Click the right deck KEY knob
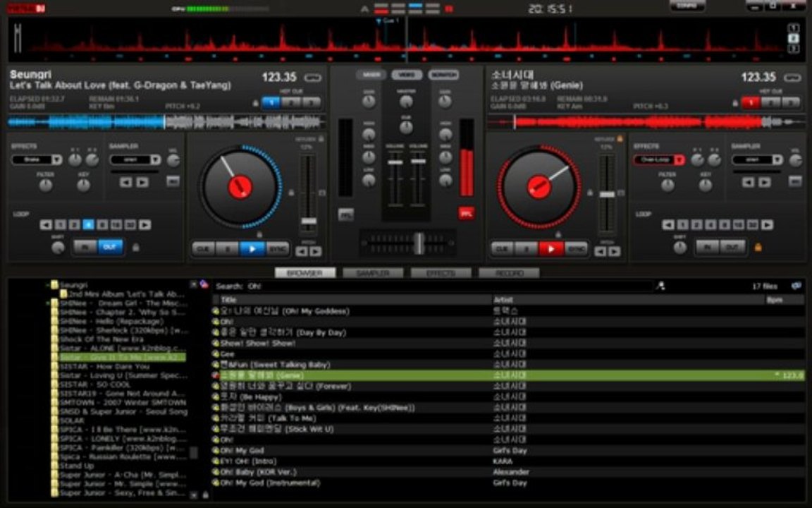The width and height of the screenshot is (812, 508). 706,186
